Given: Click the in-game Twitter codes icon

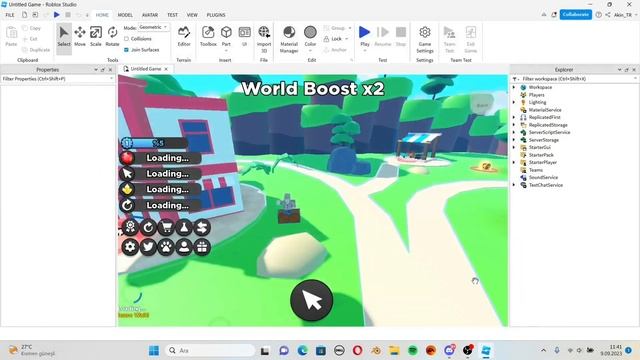Looking at the screenshot, I should click(148, 247).
